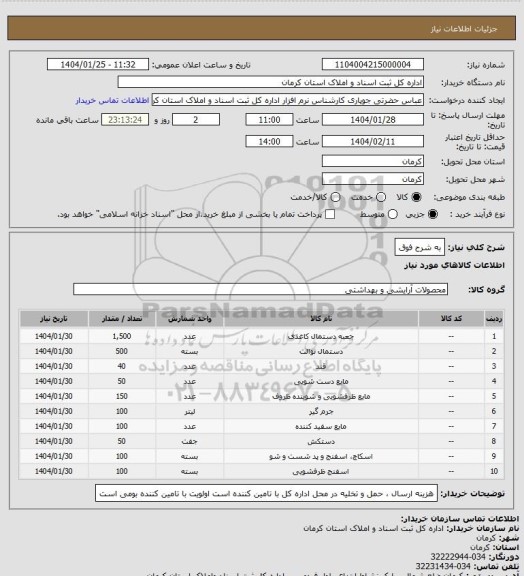Click the deadline time field 11:00
The height and width of the screenshot is (576, 524).
(x=269, y=120)
